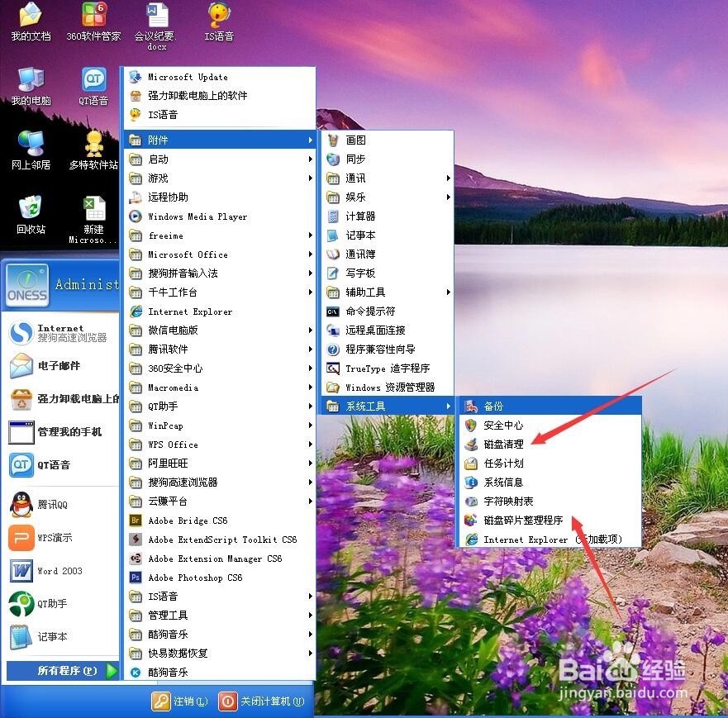Open Microsoft Update
This screenshot has height=718, width=728.
point(220,77)
